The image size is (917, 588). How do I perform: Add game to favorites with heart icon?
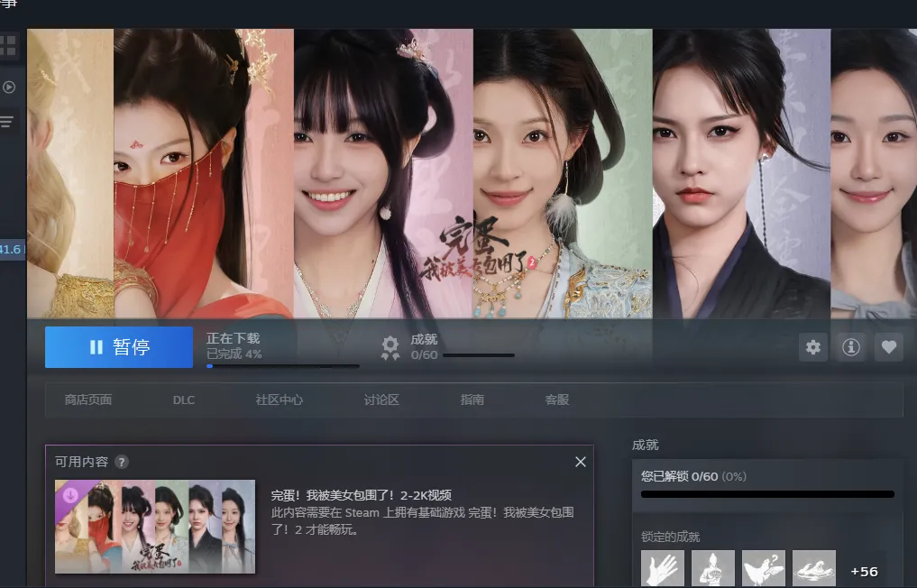coord(889,347)
